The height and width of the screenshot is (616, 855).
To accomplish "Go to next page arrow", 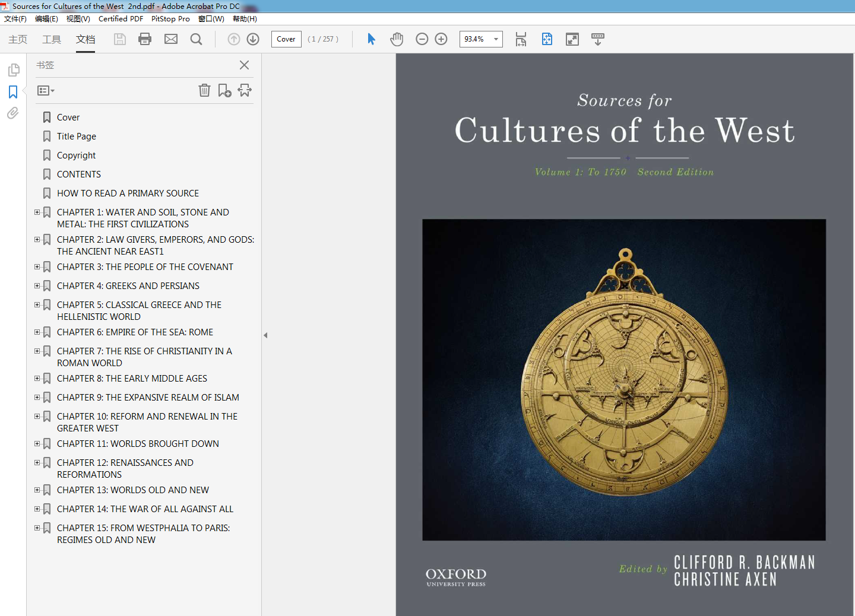I will pyautogui.click(x=253, y=39).
